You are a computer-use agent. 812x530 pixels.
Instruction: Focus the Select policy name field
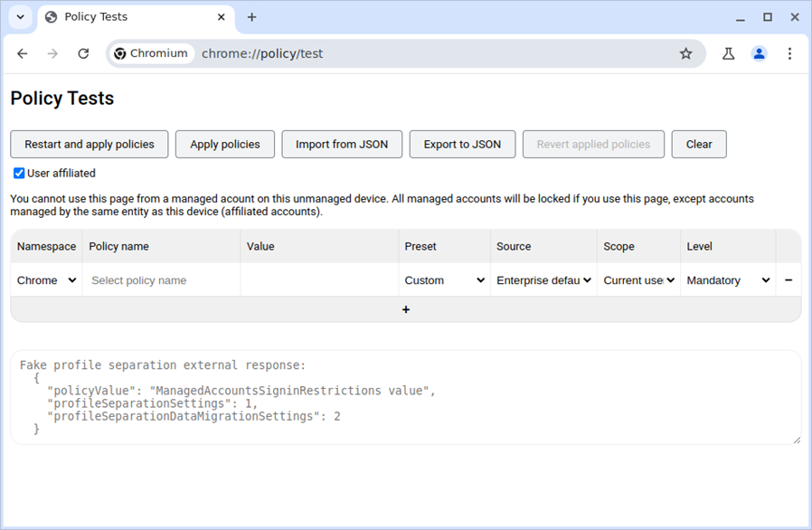161,280
